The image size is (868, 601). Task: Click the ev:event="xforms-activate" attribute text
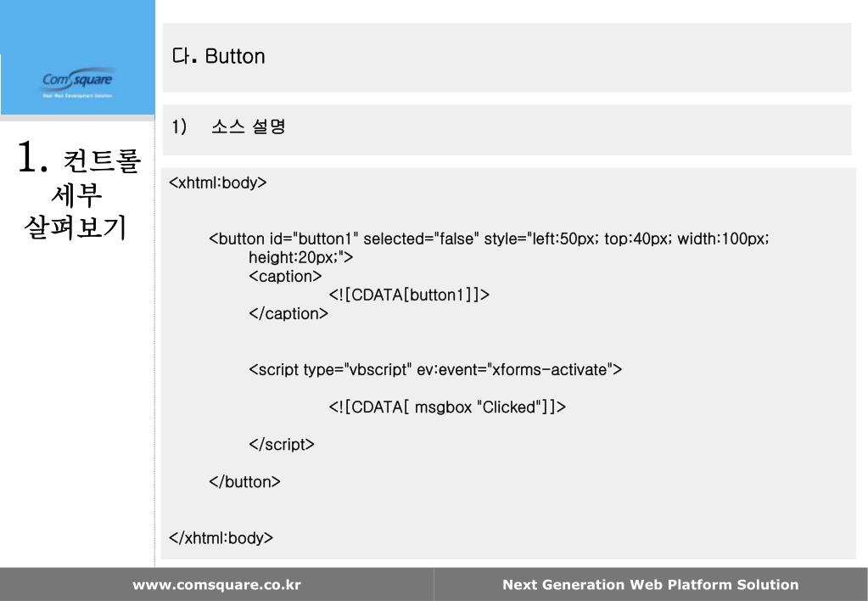[519, 369]
